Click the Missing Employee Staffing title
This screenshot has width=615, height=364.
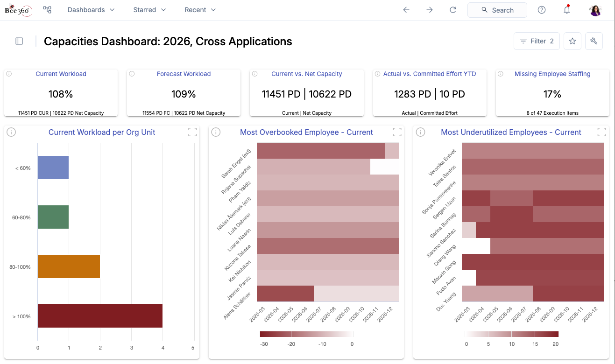(552, 74)
